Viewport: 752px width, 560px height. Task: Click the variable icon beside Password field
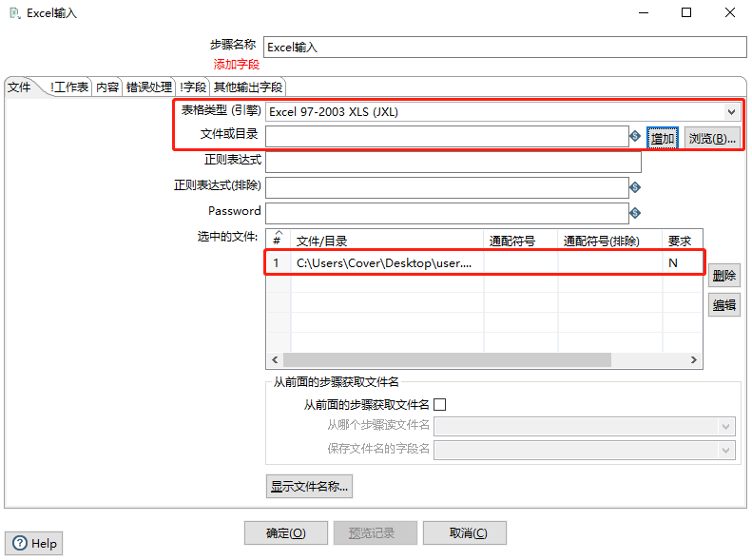pos(635,213)
